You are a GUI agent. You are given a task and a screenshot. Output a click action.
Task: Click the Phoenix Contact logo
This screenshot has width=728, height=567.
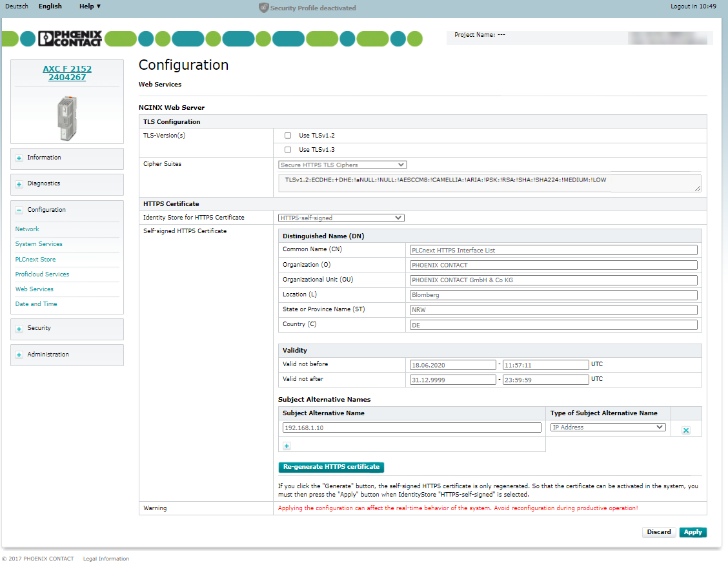[70, 39]
